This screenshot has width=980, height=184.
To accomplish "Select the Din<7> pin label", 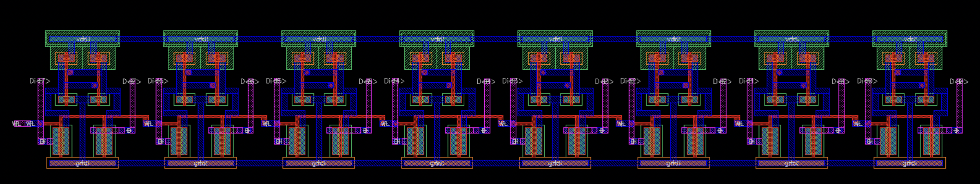I will coord(40,81).
